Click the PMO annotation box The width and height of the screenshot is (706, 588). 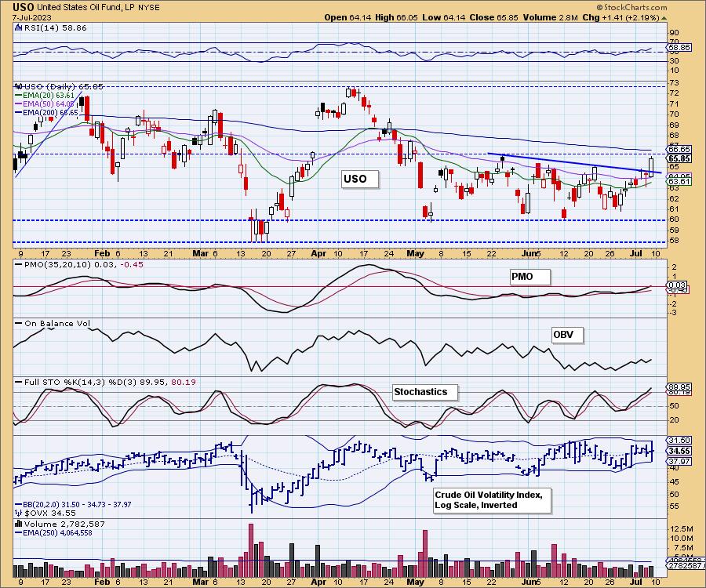pos(530,277)
